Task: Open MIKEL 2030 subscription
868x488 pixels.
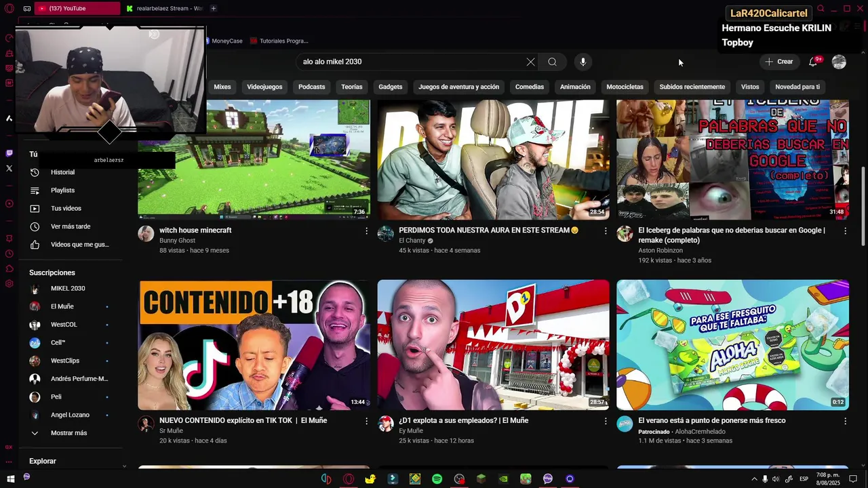Action: 68,289
